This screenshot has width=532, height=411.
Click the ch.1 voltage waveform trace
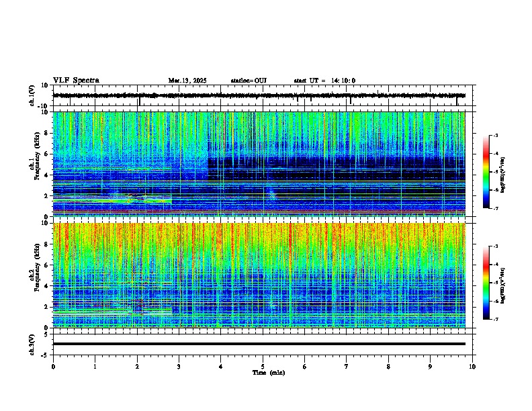click(x=259, y=95)
